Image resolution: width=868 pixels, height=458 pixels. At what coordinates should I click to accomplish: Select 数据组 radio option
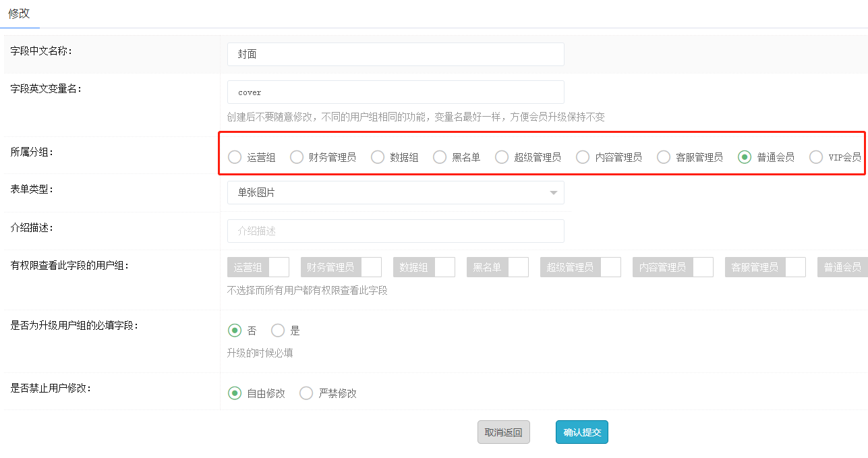(x=378, y=157)
